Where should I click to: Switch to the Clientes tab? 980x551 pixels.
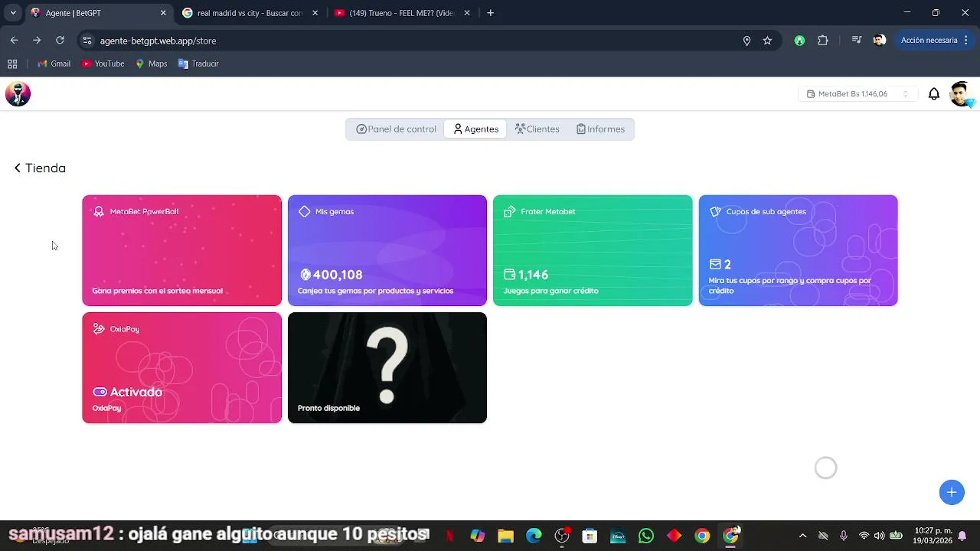pos(537,129)
